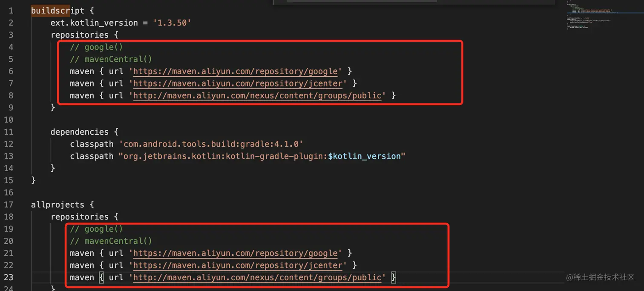Click the 'maven' keyword on line 7
Viewport: 644px width, 291px height.
coord(82,83)
